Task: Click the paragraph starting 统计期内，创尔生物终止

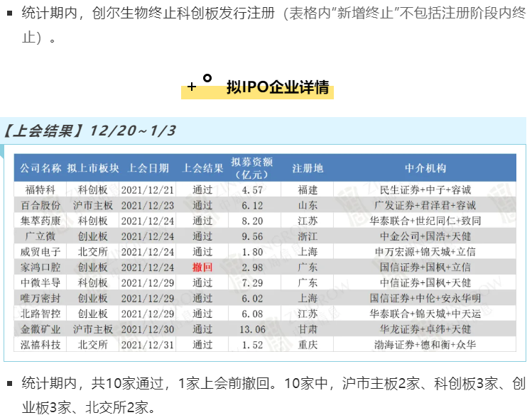Action: 273,26
